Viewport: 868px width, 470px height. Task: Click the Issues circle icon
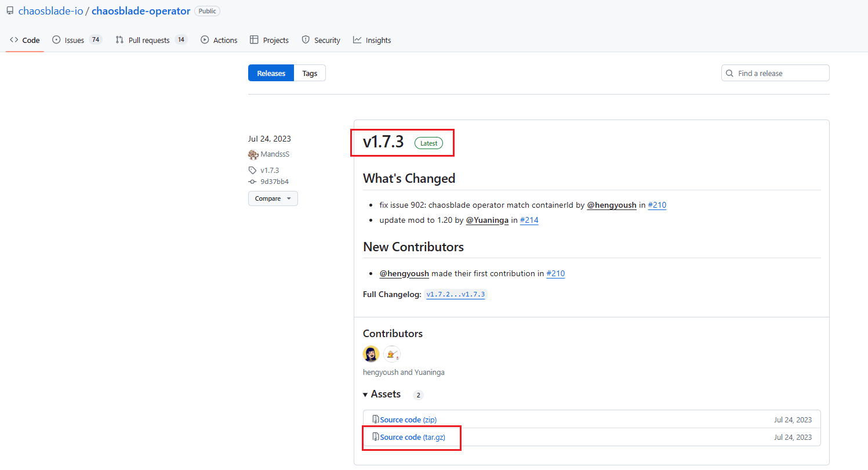(56, 40)
